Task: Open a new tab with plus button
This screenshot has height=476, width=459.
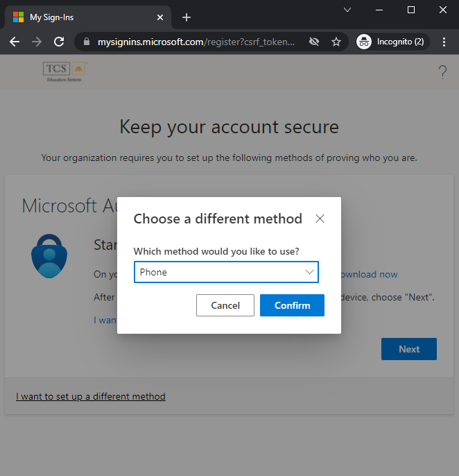Action: [187, 17]
